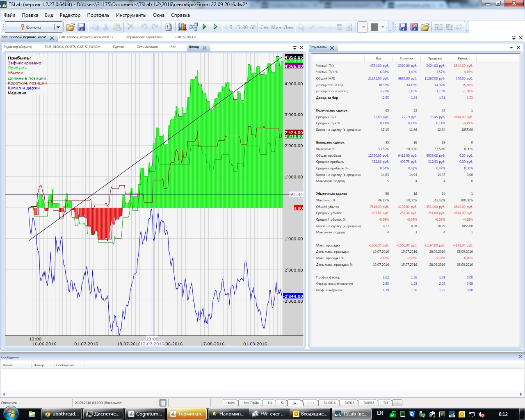Image resolution: width=525 pixels, height=420 pixels.
Task: Click the script properties document icon
Action: pyautogui.click(x=168, y=27)
